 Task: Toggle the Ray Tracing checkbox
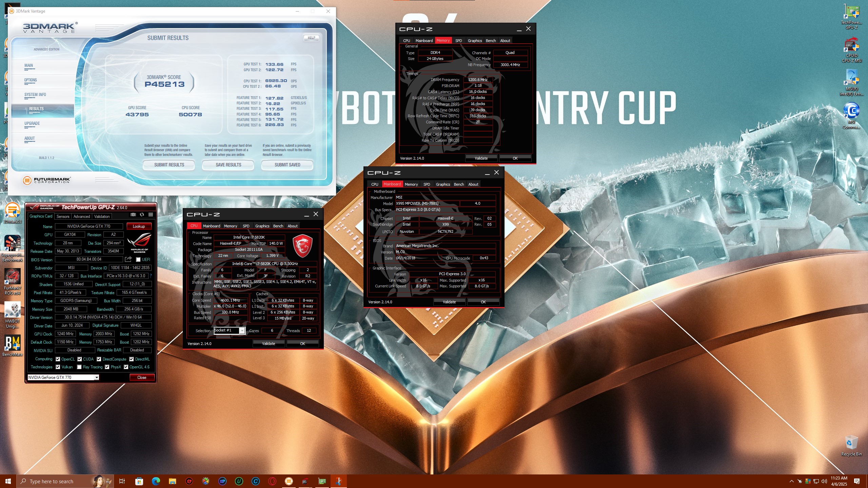[79, 367]
